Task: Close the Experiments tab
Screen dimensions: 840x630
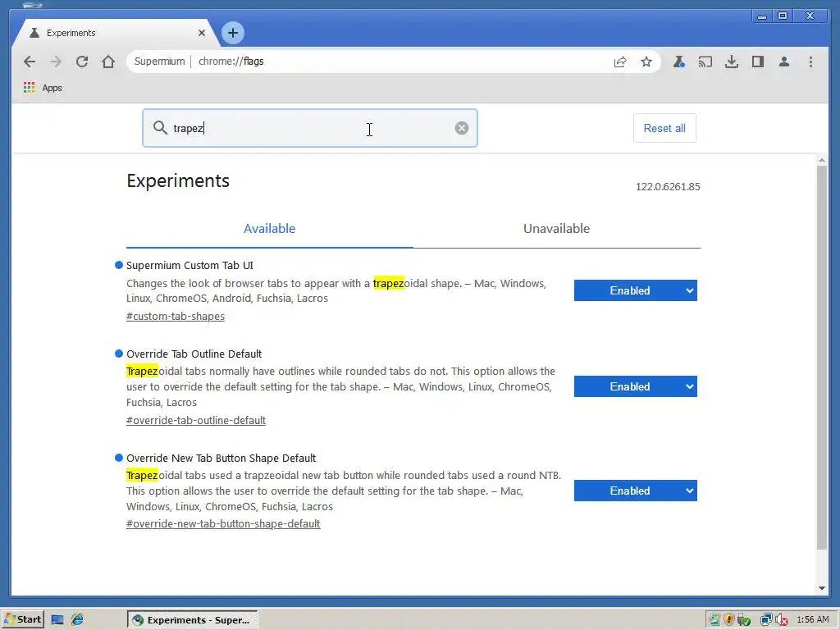Action: click(202, 33)
